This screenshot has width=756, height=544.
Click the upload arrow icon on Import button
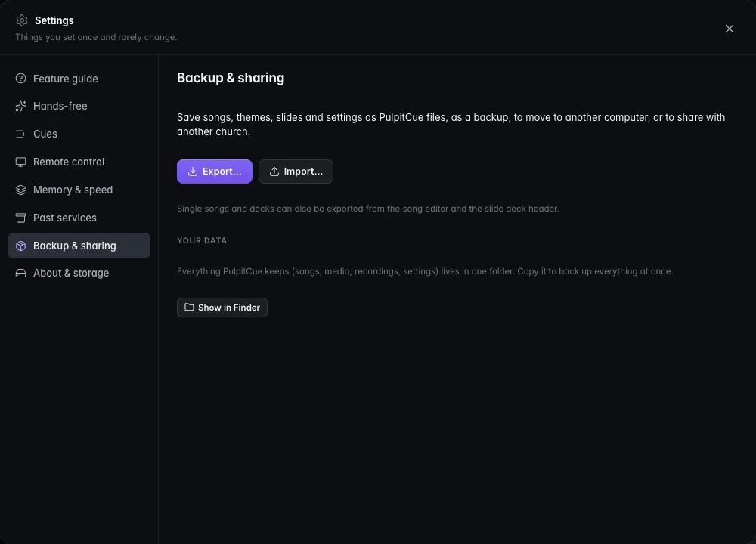(274, 172)
